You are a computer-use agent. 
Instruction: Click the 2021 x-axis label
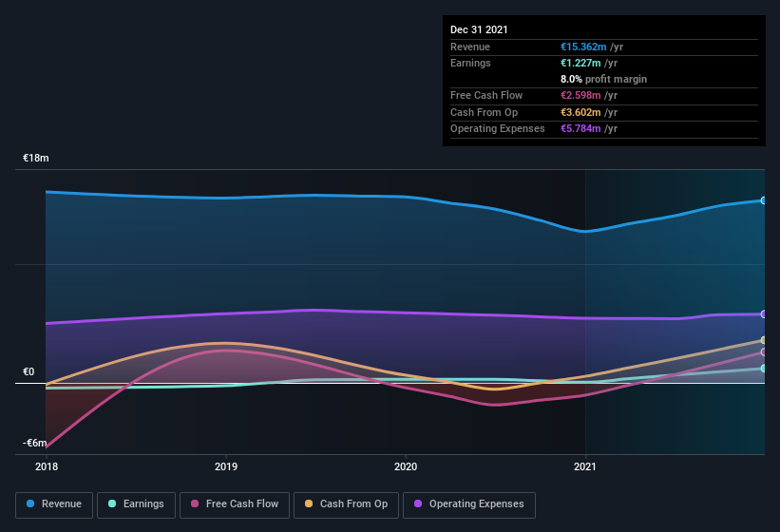585,466
